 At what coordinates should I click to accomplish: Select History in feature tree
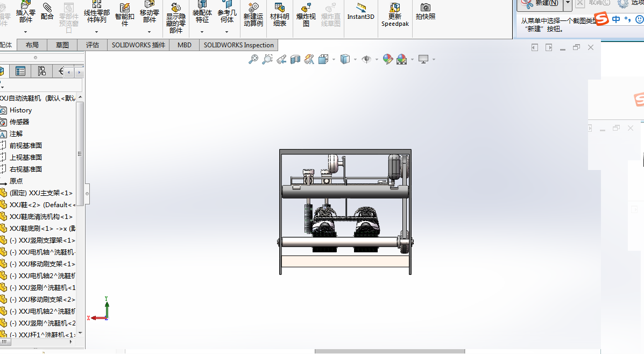tap(20, 110)
